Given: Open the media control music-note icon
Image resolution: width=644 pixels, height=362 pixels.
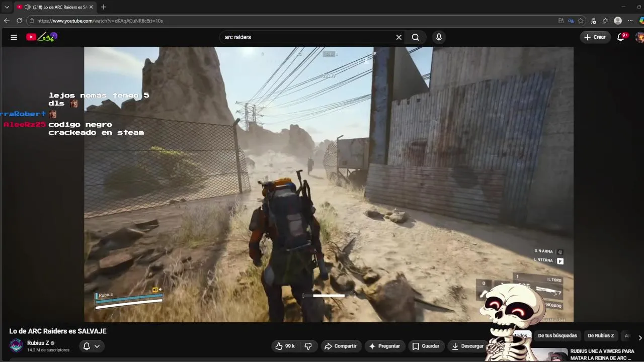Looking at the screenshot, I should pyautogui.click(x=594, y=21).
